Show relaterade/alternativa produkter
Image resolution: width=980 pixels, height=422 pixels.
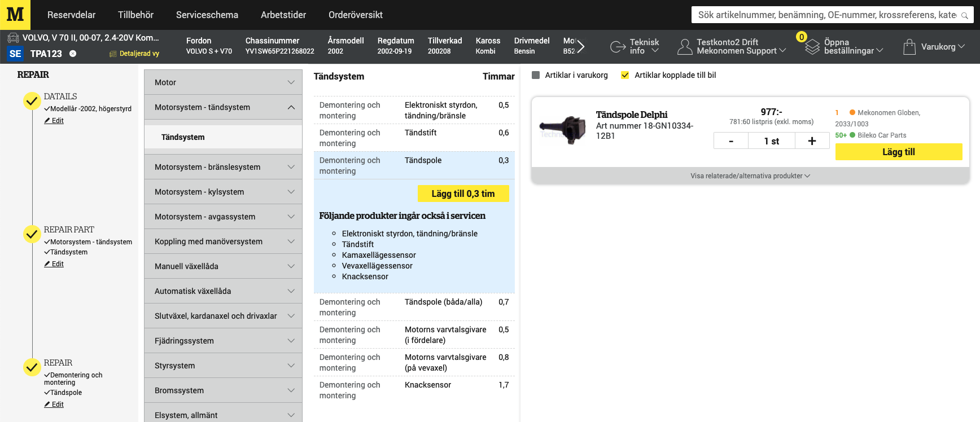pyautogui.click(x=750, y=176)
